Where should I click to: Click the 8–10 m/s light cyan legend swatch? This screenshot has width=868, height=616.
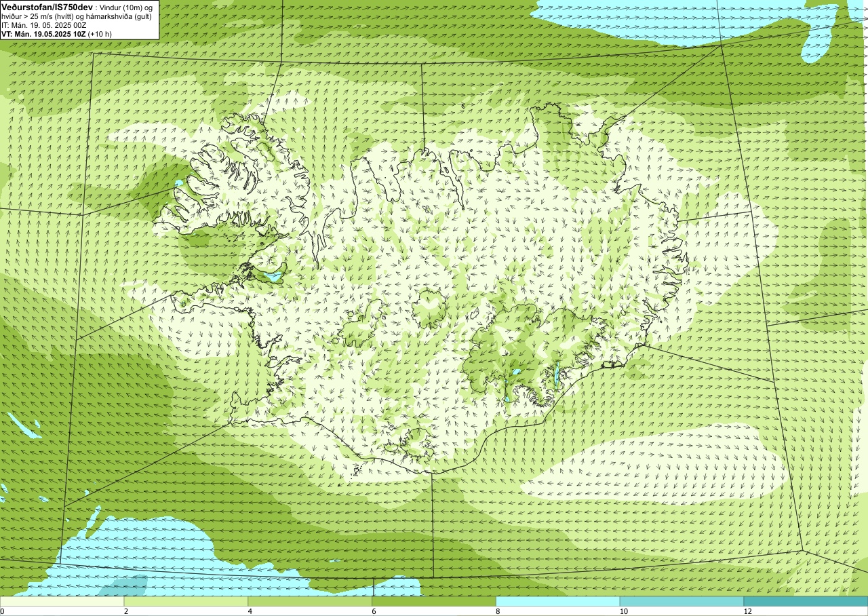tap(558, 601)
